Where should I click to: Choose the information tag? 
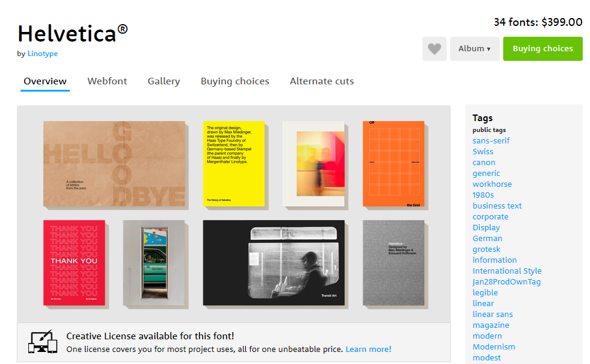(x=494, y=260)
